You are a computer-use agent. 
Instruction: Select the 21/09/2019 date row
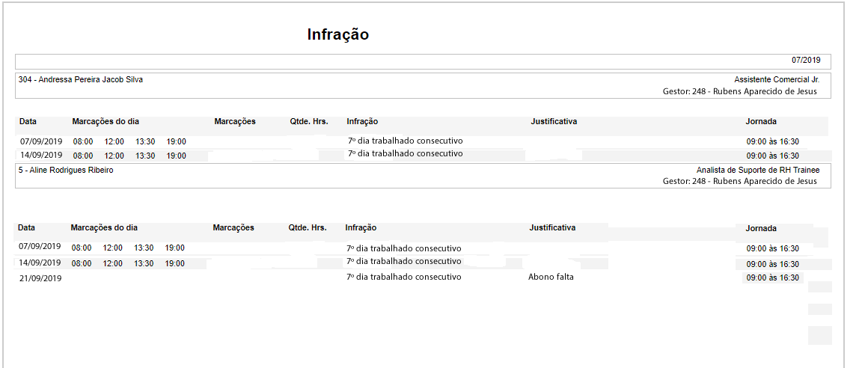[x=40, y=278]
